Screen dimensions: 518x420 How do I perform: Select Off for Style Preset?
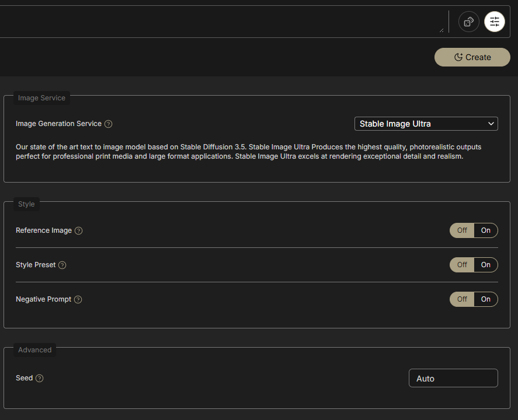click(x=462, y=265)
